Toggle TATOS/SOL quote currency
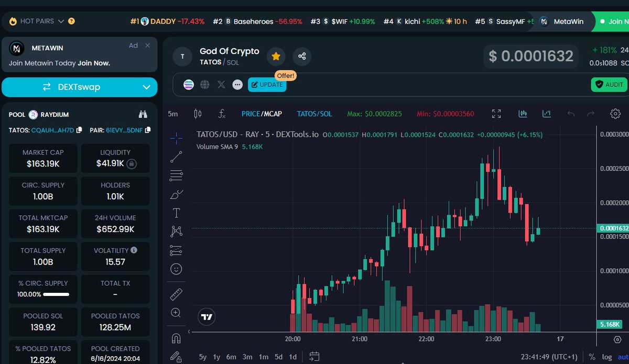The image size is (629, 364). point(314,114)
